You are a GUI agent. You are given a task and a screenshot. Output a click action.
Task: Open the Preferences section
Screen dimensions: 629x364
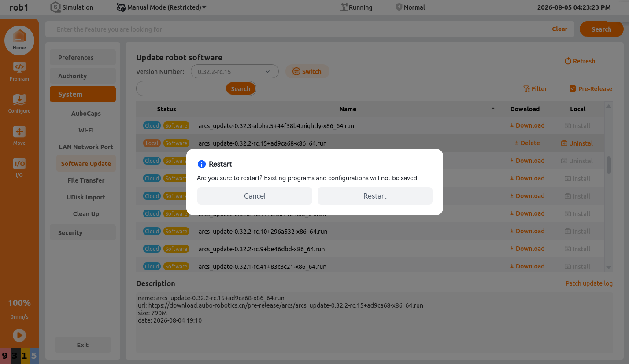[83, 58]
